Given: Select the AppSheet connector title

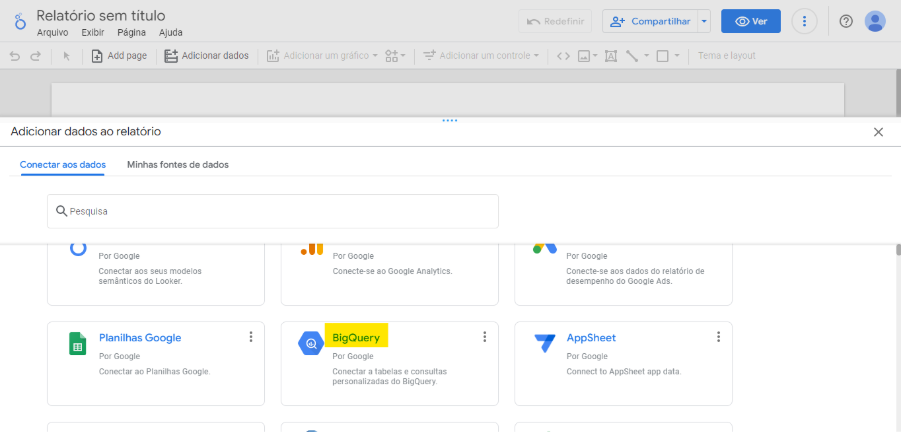Looking at the screenshot, I should (x=591, y=338).
